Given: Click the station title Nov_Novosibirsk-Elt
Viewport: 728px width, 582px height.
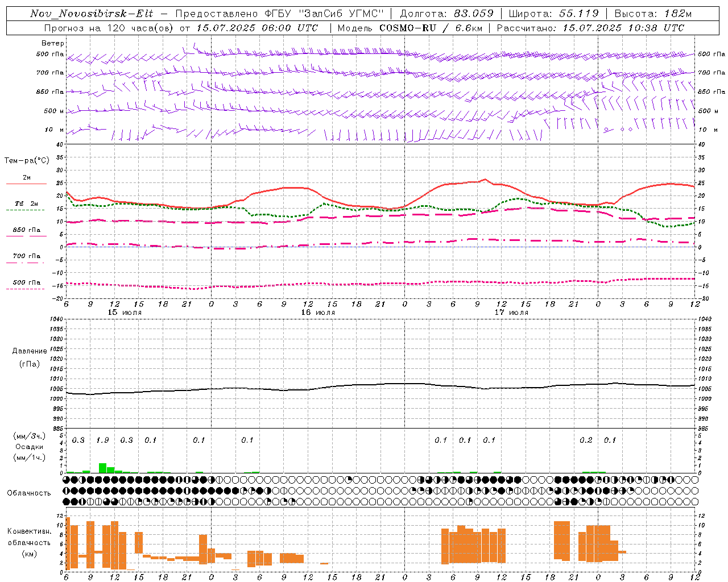Looking at the screenshot, I should [x=92, y=14].
